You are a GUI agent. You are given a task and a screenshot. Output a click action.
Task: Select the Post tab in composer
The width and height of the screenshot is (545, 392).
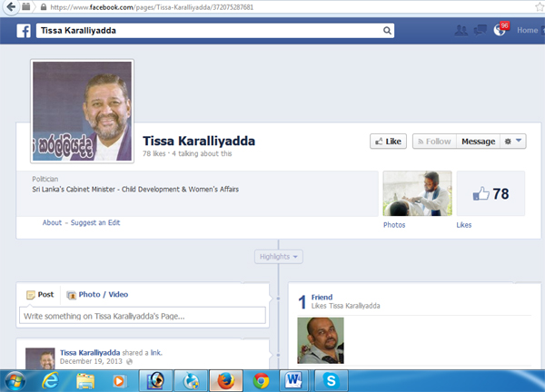click(40, 294)
